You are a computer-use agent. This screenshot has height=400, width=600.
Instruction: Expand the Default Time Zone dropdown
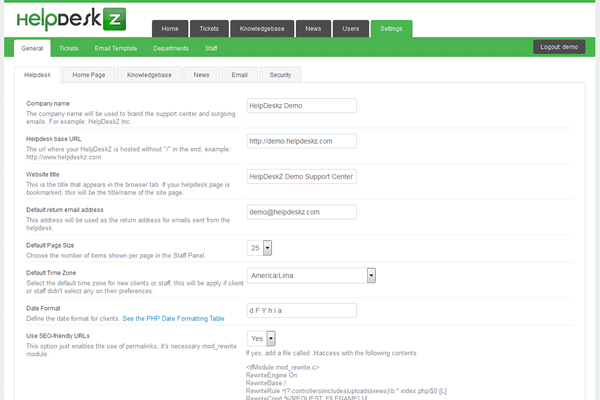[x=370, y=275]
